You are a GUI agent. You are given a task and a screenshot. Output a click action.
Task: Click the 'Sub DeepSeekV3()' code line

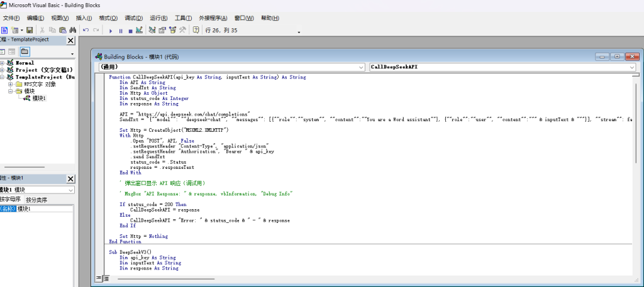click(130, 252)
